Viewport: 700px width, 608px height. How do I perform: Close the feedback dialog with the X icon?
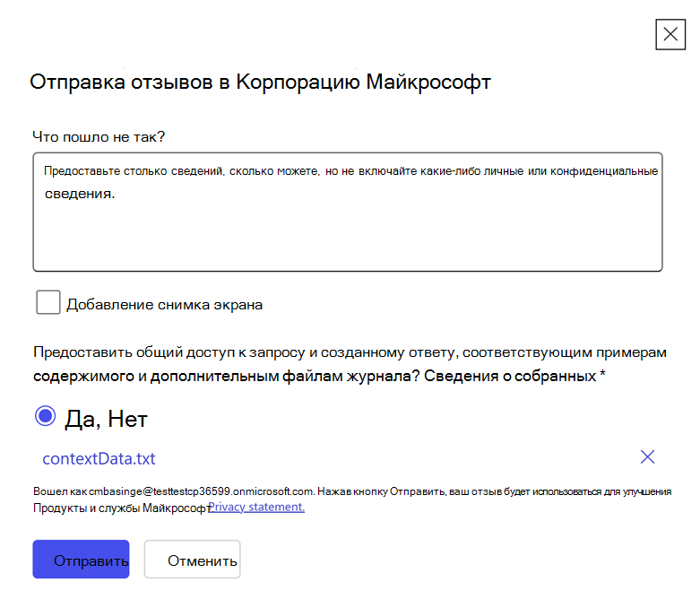pyautogui.click(x=670, y=34)
